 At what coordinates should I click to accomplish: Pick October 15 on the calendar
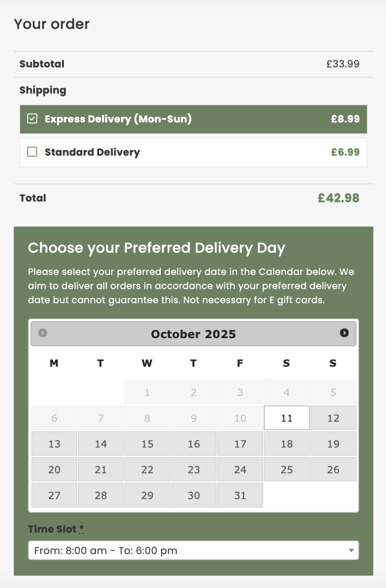coord(147,444)
